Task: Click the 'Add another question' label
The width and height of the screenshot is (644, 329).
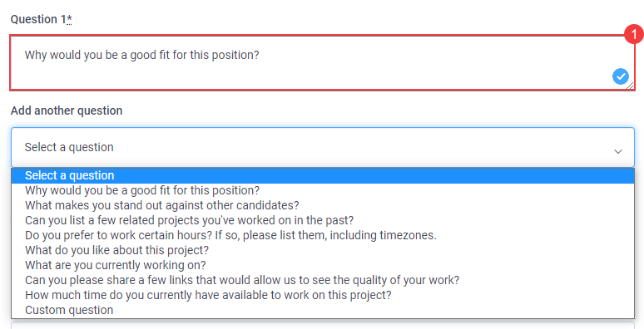Action: point(67,110)
